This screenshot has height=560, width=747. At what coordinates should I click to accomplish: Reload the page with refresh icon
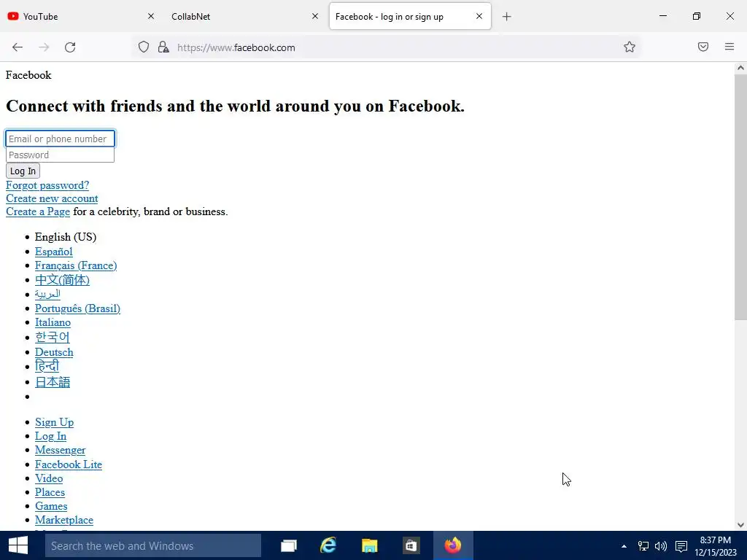coord(70,47)
